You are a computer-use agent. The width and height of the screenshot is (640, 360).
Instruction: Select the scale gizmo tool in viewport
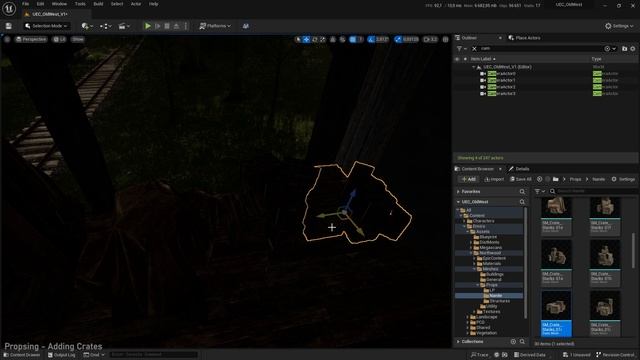pyautogui.click(x=323, y=39)
